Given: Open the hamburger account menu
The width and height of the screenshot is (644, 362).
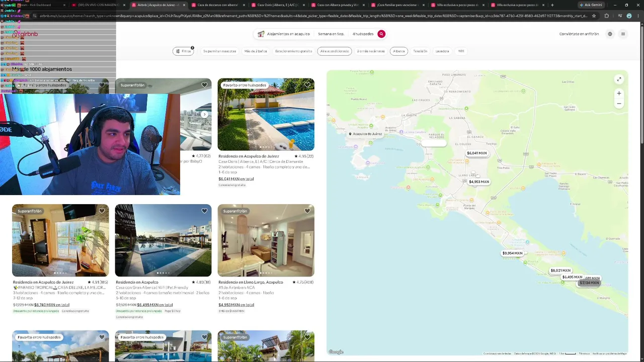Looking at the screenshot, I should (623, 34).
